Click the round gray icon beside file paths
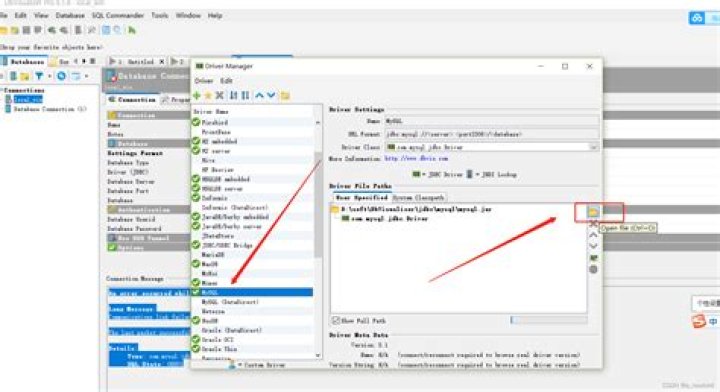720x392 pixels. pyautogui.click(x=593, y=269)
